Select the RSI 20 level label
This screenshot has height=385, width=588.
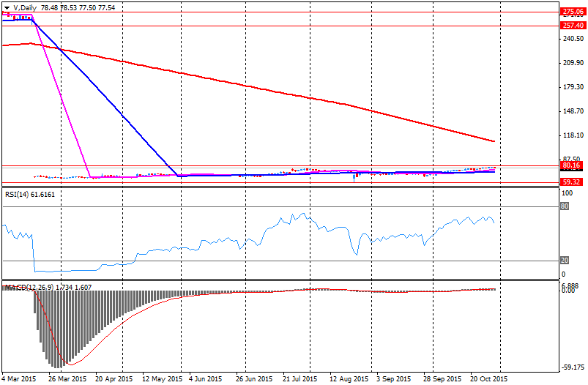pos(565,260)
